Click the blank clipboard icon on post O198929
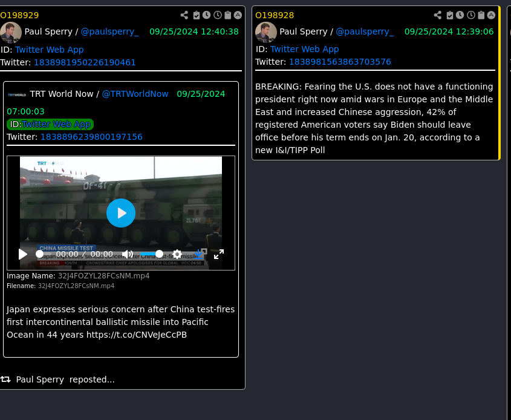The height and width of the screenshot is (420, 511). (x=228, y=15)
